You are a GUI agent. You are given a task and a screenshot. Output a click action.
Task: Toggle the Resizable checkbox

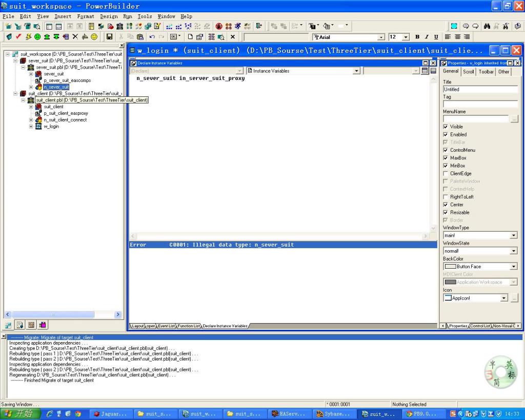click(x=446, y=212)
